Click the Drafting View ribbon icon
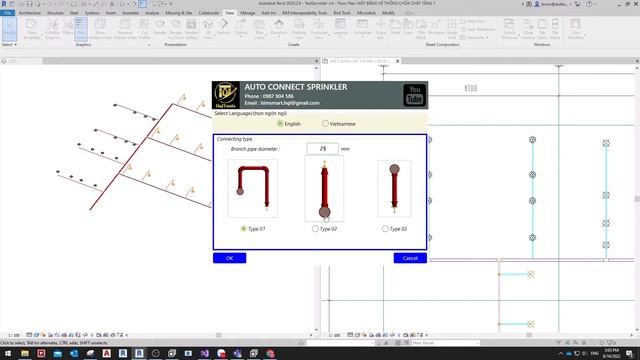The width and height of the screenshot is (640, 360). pyautogui.click(x=299, y=29)
